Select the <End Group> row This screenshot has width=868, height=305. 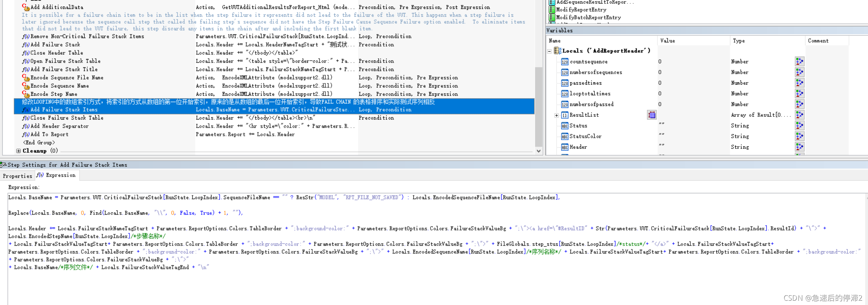(x=39, y=143)
